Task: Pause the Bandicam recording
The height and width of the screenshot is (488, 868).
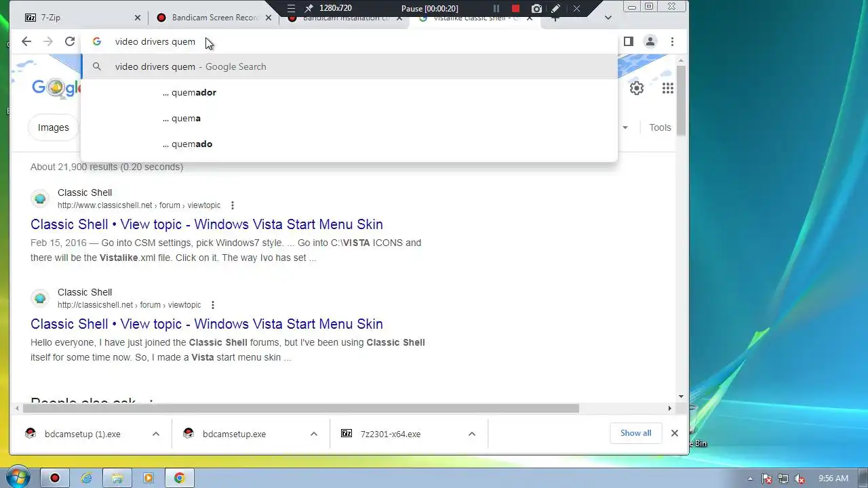Action: [x=496, y=8]
